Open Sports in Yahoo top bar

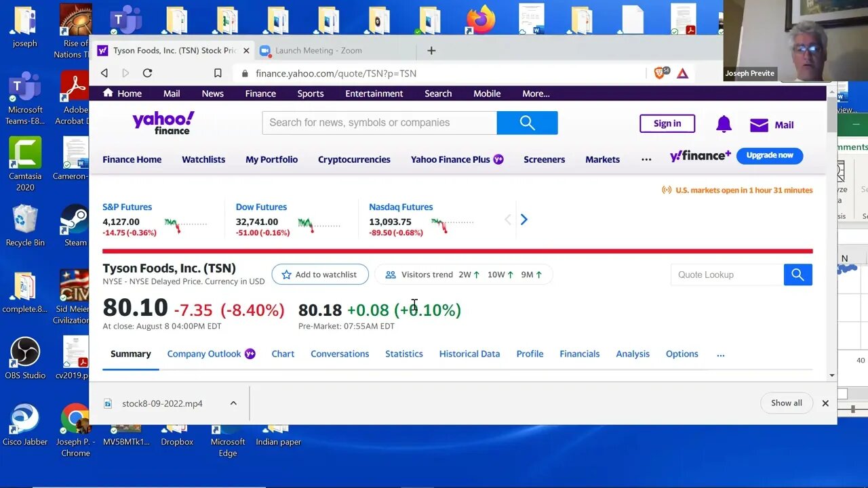pos(311,94)
